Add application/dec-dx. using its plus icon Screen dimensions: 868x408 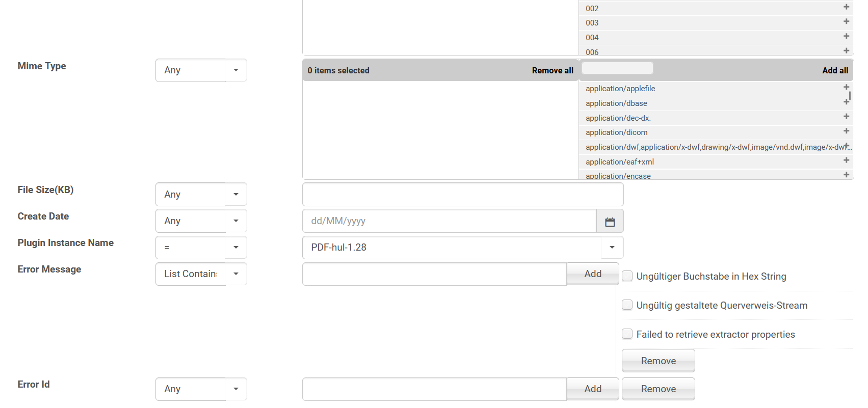coord(846,117)
